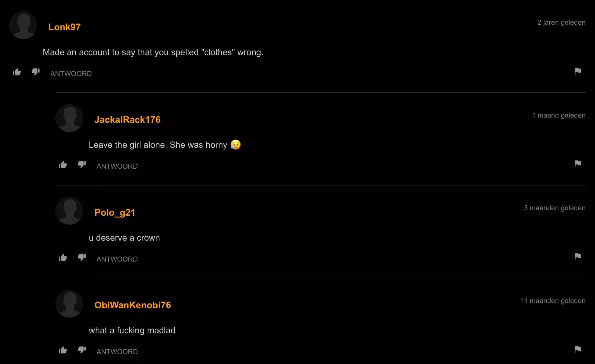The image size is (595, 364).
Task: Thumbs down JackalRack176's reply
Action: pyautogui.click(x=82, y=165)
